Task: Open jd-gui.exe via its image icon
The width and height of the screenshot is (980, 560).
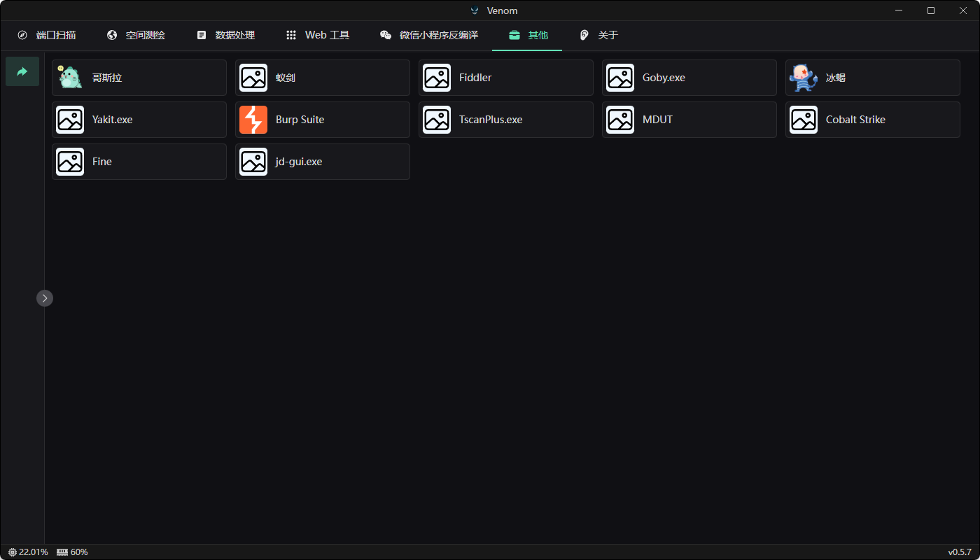Action: 253,162
